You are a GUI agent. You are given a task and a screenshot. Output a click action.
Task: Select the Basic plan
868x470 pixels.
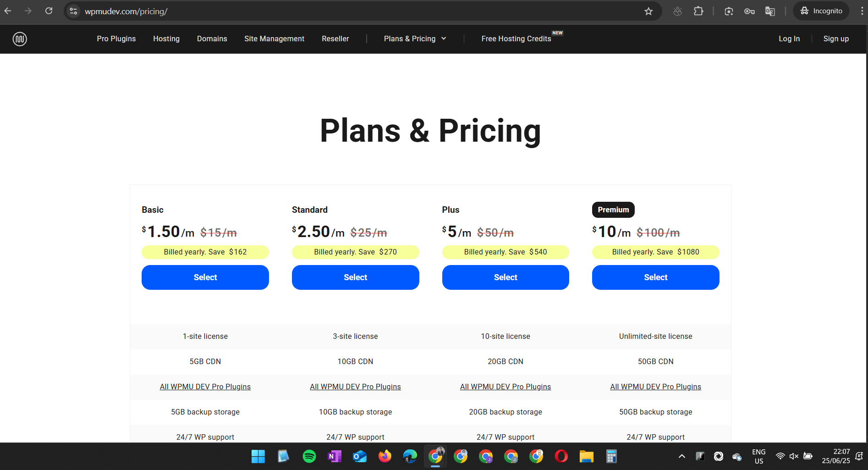click(x=205, y=277)
